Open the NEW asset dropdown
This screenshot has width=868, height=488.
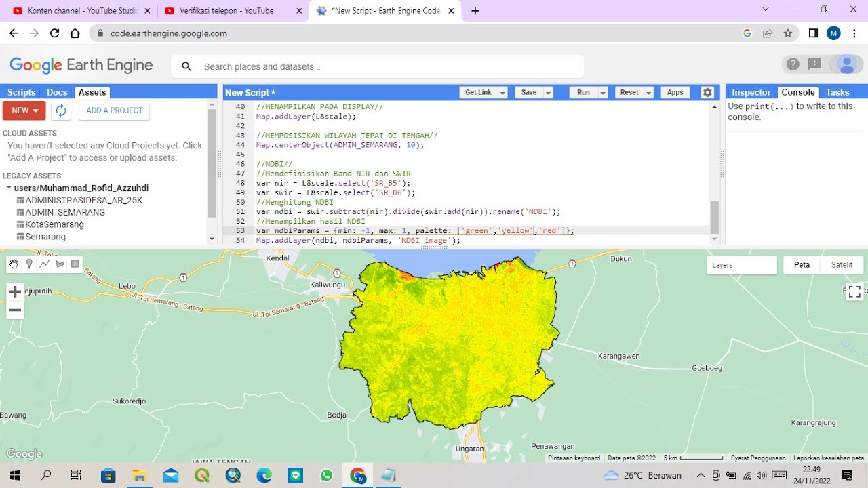pos(24,110)
